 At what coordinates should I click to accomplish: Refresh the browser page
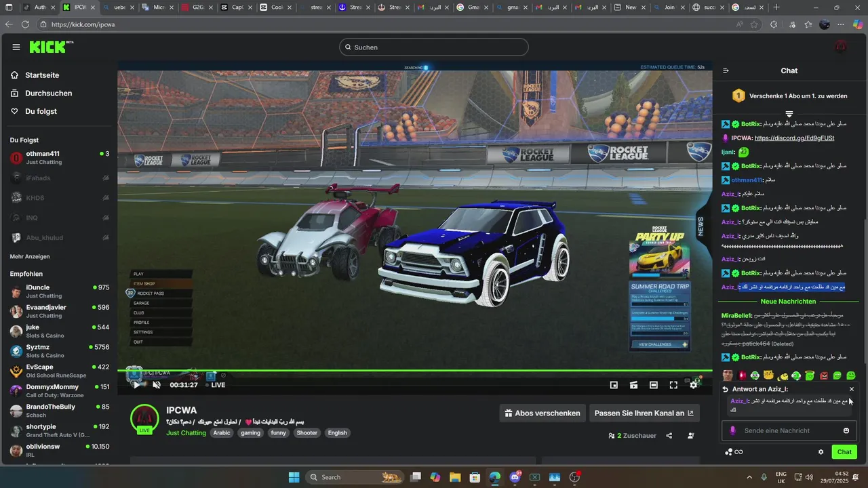pos(25,24)
